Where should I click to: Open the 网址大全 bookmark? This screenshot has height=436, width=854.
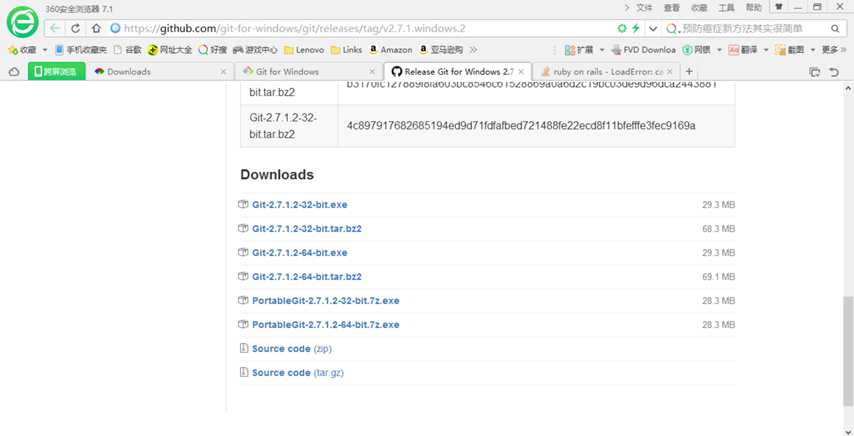point(170,50)
